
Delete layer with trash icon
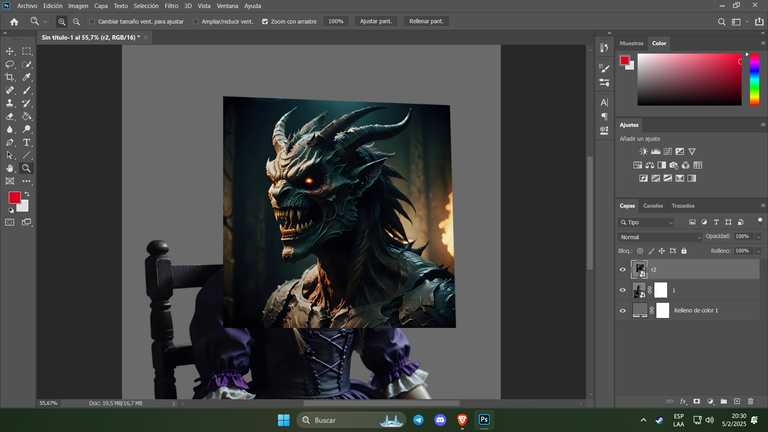click(x=750, y=401)
